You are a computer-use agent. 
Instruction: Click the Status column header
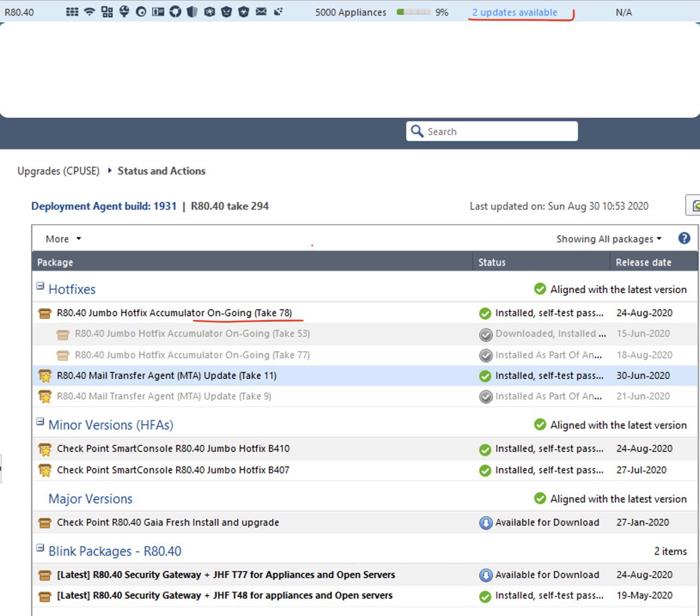point(541,262)
